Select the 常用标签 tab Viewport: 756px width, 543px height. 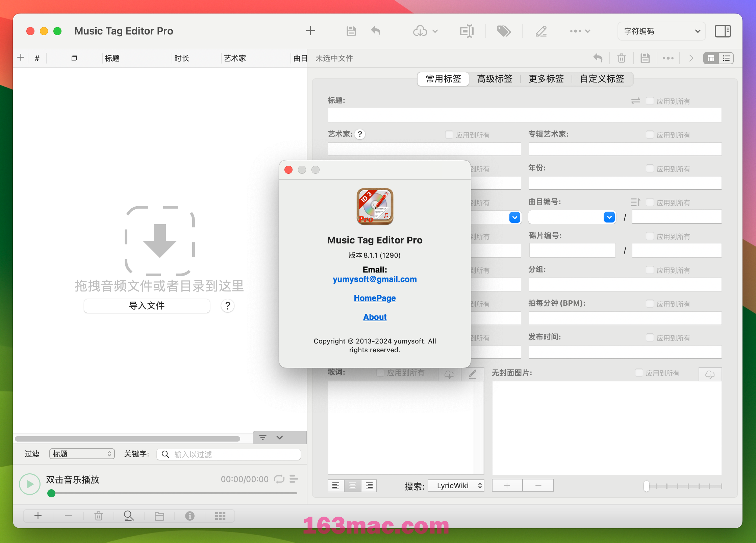[x=443, y=79]
